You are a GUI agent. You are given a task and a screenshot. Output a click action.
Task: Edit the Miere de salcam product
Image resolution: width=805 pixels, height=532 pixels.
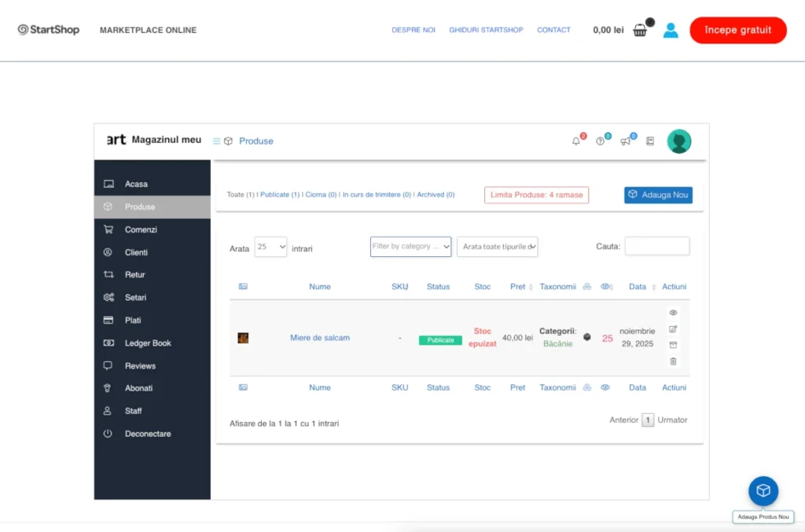click(673, 328)
